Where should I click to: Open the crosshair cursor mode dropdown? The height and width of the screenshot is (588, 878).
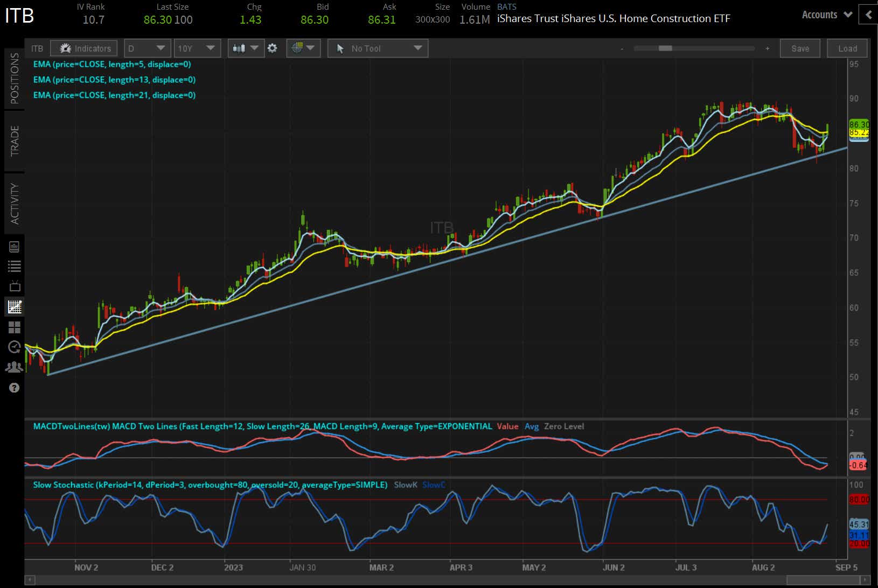pos(303,48)
